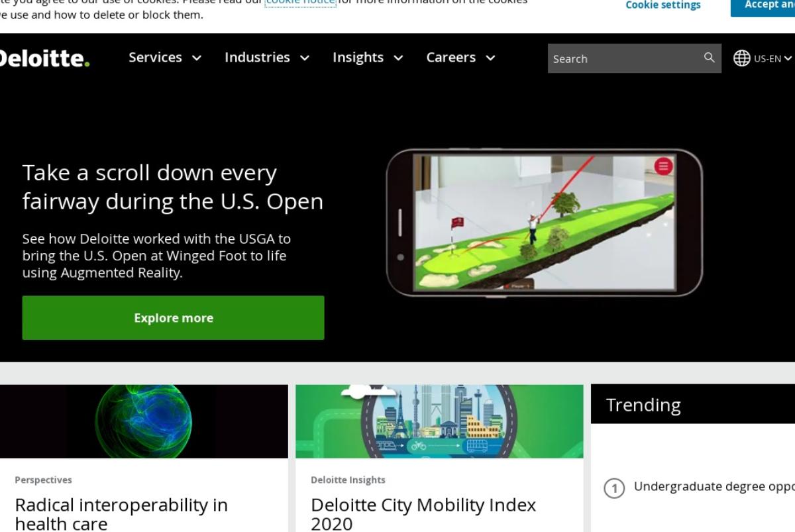Click the 'Take a scroll down every fairway' headline
The height and width of the screenshot is (532, 795).
point(172,187)
